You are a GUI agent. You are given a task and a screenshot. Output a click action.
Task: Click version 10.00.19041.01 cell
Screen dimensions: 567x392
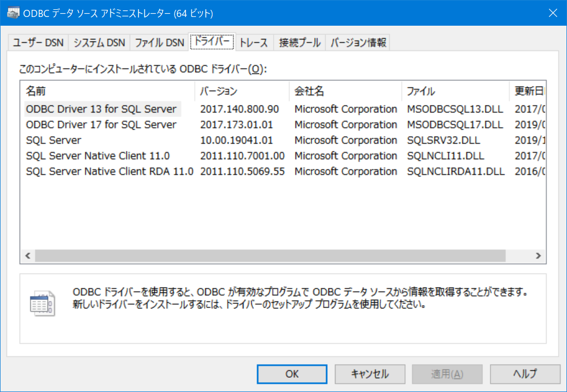pyautogui.click(x=236, y=140)
